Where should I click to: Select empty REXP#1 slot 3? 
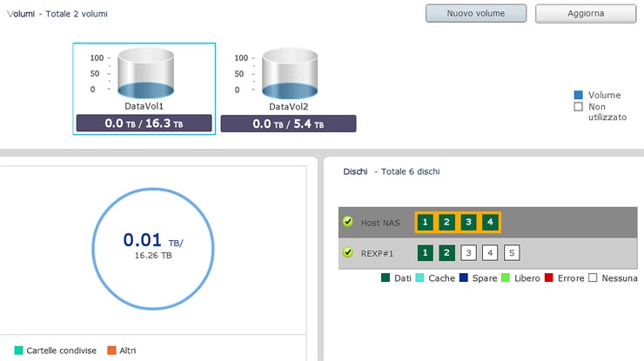click(x=468, y=253)
